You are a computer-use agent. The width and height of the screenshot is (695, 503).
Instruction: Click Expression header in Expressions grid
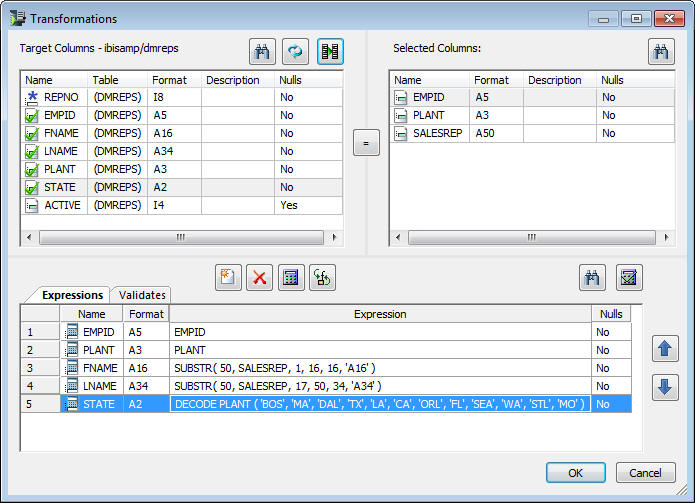[380, 314]
